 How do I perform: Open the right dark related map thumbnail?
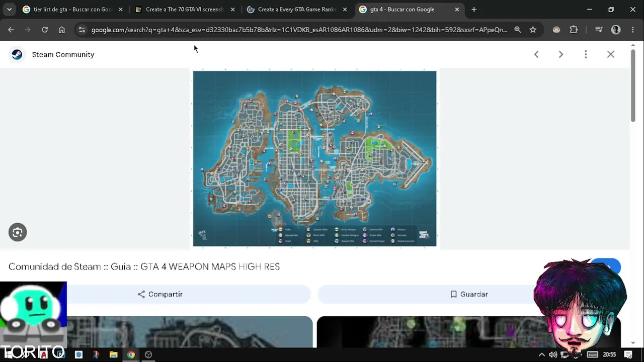(x=469, y=332)
